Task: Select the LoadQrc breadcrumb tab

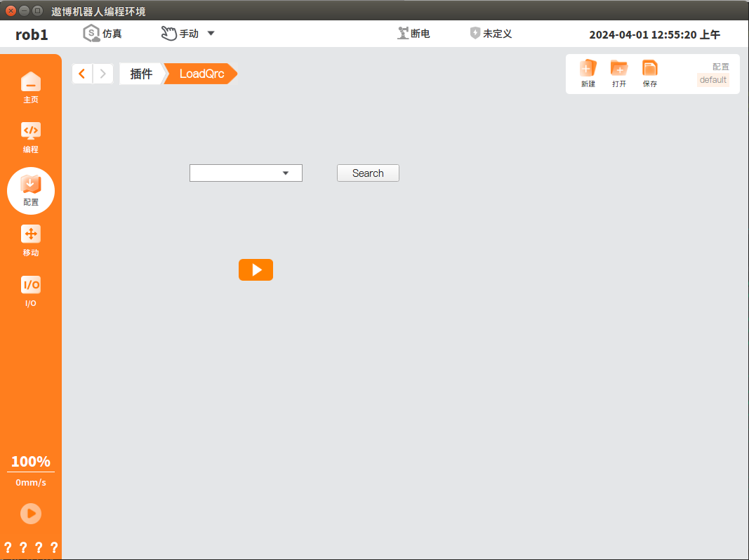Action: click(201, 74)
